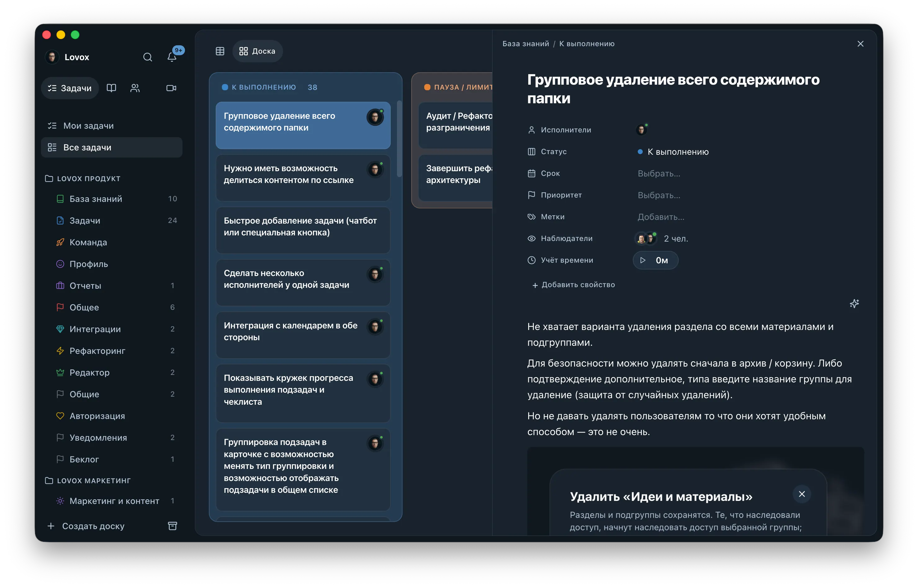Click the assignee avatar in Исполнители row
This screenshot has height=588, width=918.
(641, 130)
